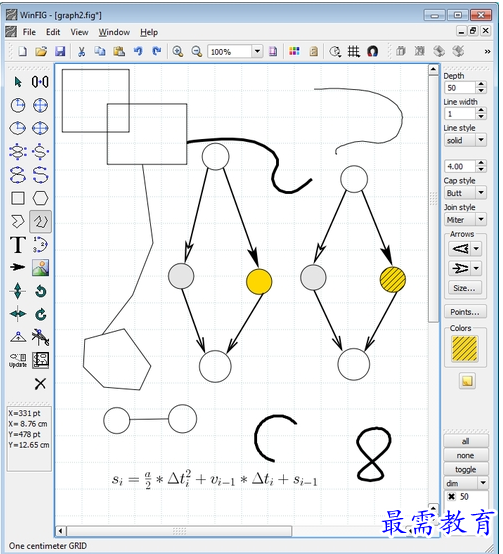The width and height of the screenshot is (503, 554).
Task: Open the Help menu
Action: point(149,32)
